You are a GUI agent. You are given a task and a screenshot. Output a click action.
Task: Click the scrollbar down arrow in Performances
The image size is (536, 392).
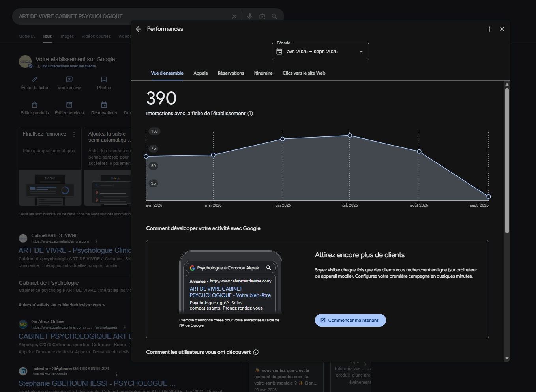(507, 358)
